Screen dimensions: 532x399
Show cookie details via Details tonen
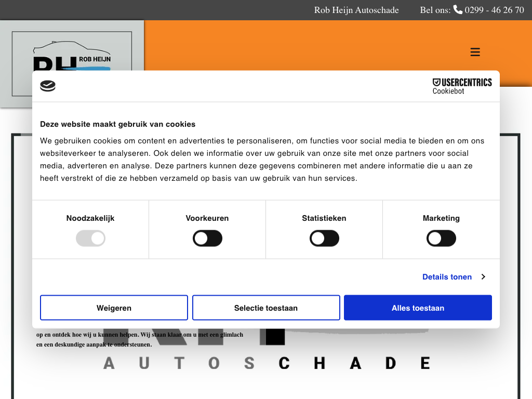click(x=447, y=277)
